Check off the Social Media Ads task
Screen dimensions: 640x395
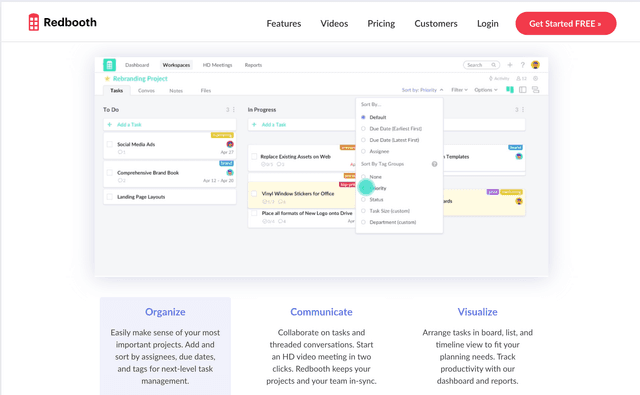click(109, 144)
